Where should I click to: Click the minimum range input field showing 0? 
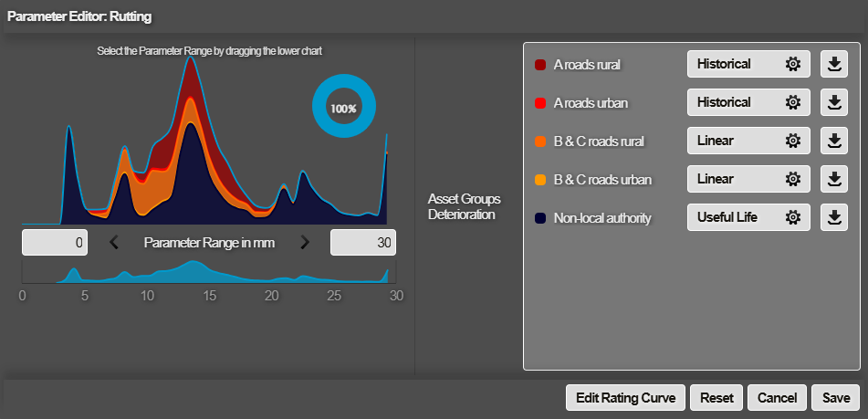[56, 243]
